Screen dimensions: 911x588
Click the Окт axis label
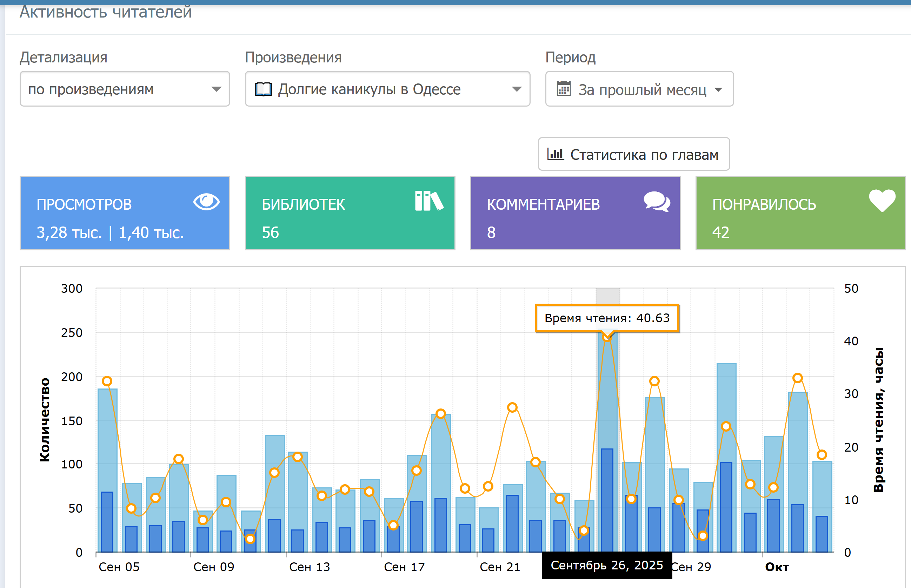click(x=777, y=567)
